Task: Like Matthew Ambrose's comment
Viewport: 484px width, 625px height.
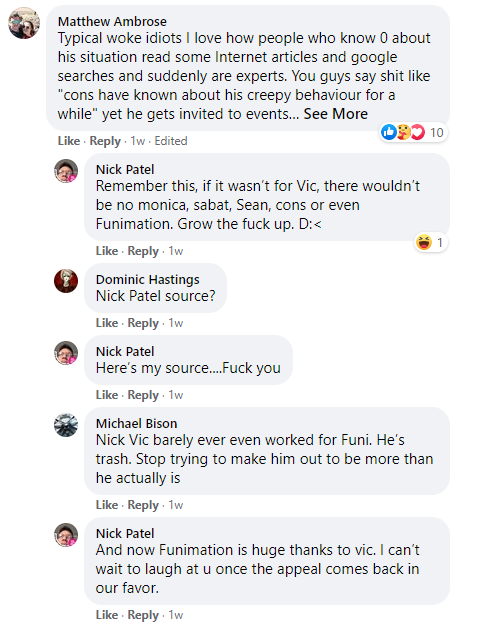Action: (x=69, y=141)
